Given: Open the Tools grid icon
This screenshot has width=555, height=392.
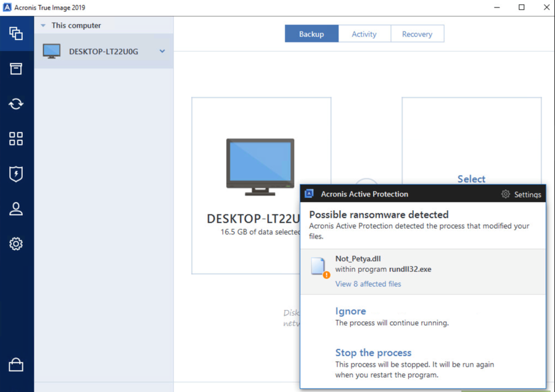Looking at the screenshot, I should coord(16,139).
